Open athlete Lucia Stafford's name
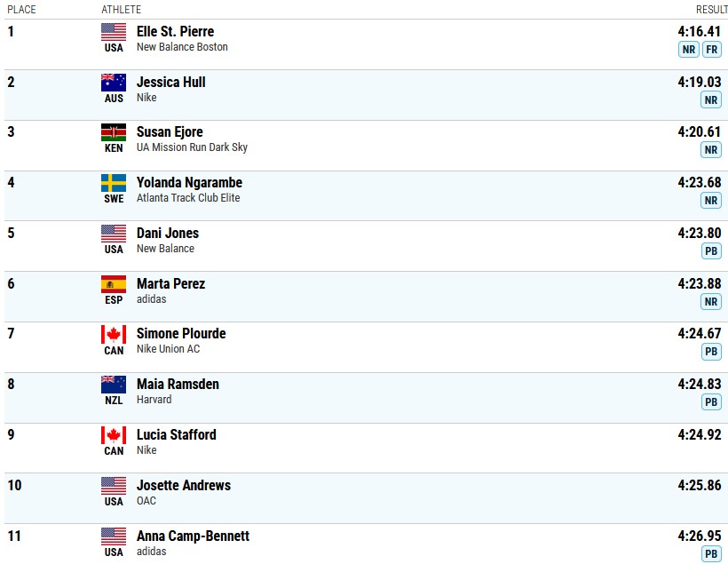Screen dimensions: 728x564 pyautogui.click(x=176, y=434)
